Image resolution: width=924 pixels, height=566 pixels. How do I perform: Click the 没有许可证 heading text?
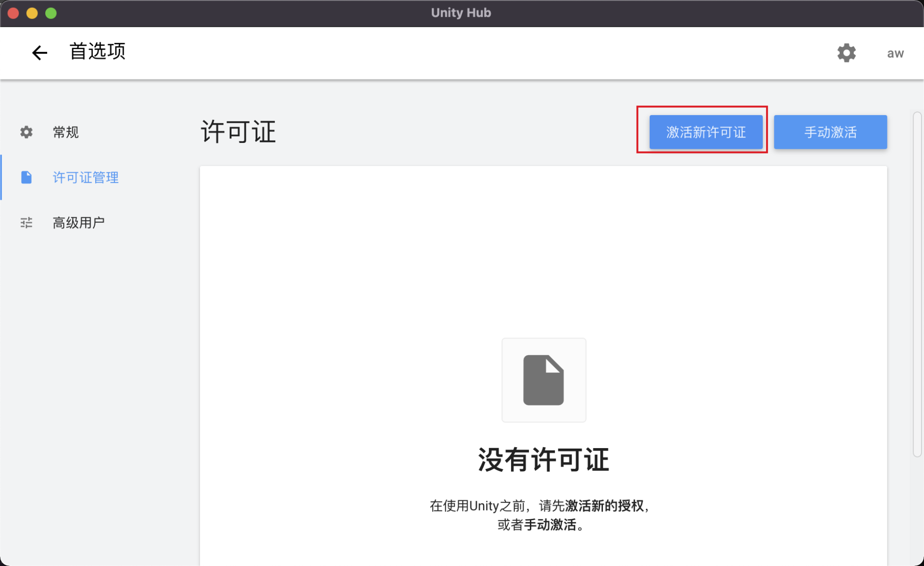[543, 460]
